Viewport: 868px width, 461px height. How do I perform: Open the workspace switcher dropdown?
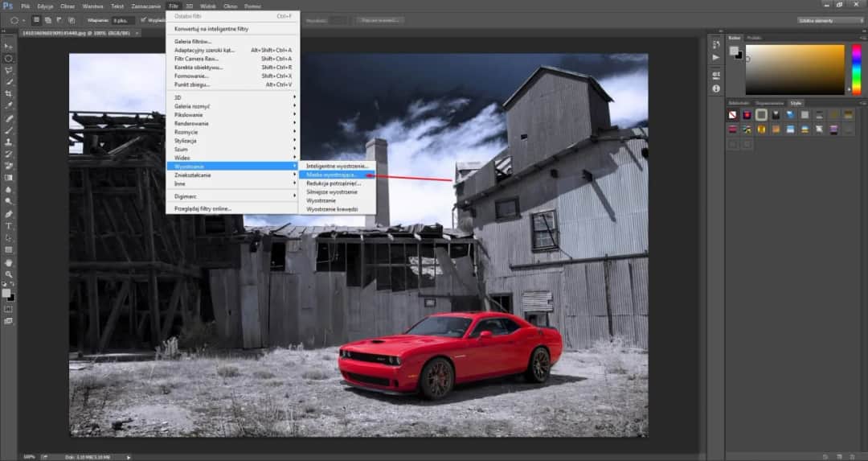pos(829,20)
